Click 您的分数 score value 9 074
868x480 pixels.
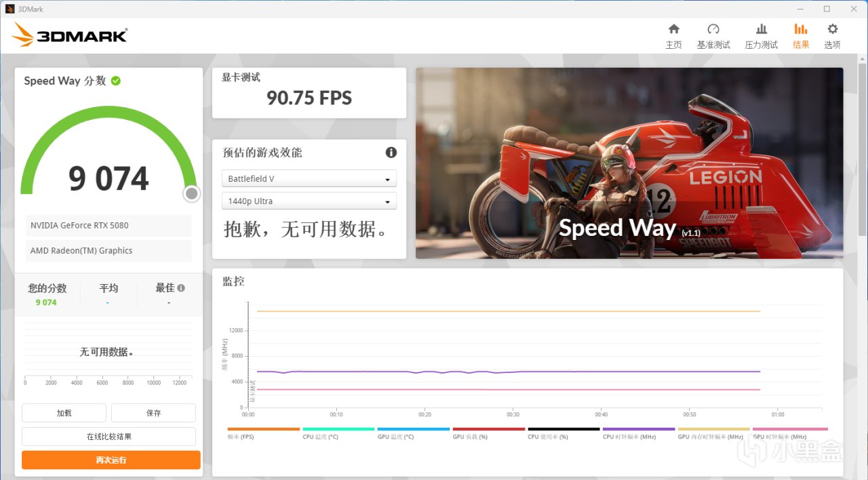pos(46,302)
